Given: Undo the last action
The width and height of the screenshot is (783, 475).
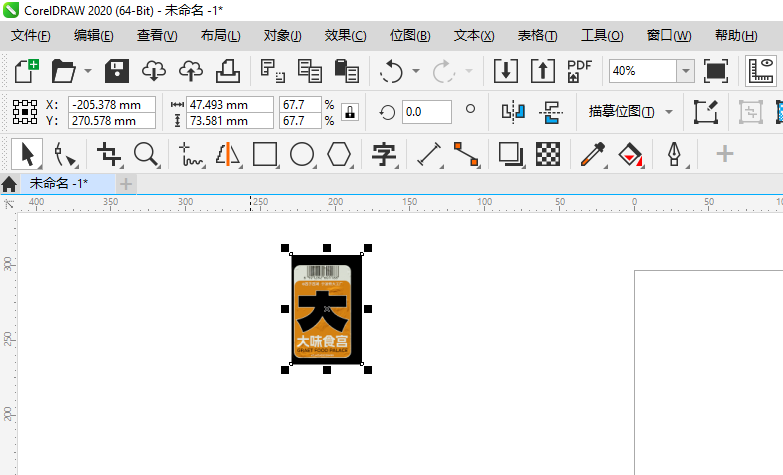Looking at the screenshot, I should click(x=391, y=71).
